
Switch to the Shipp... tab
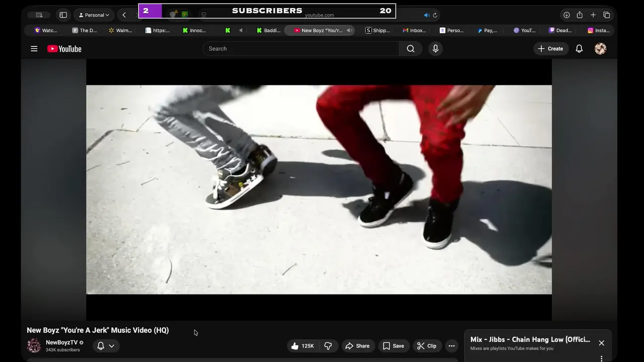click(377, 31)
